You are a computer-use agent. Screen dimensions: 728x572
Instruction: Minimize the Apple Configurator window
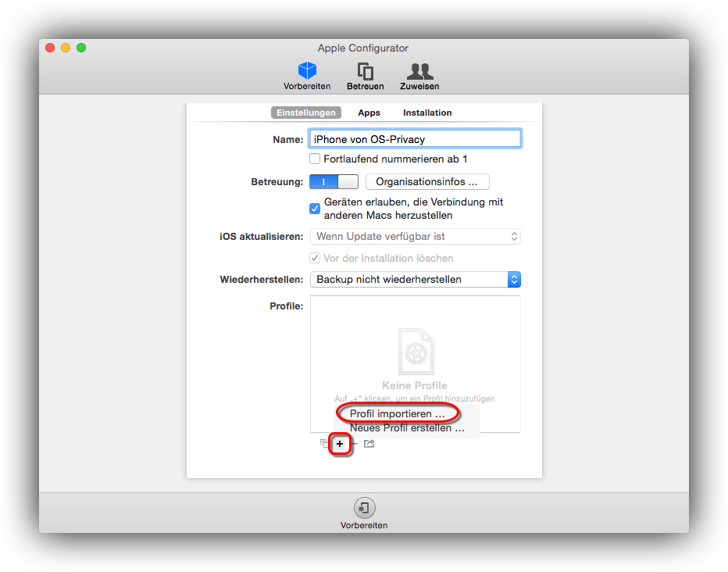coord(66,48)
